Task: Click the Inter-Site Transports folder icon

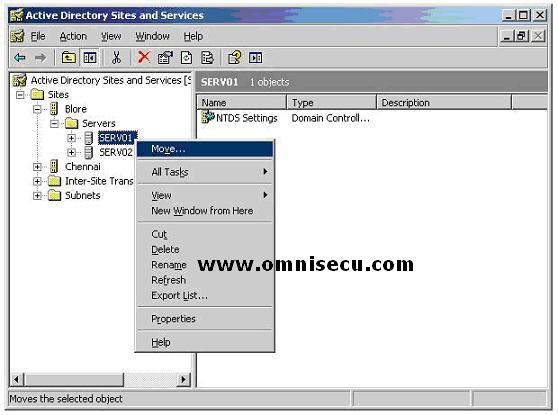Action: click(x=54, y=181)
